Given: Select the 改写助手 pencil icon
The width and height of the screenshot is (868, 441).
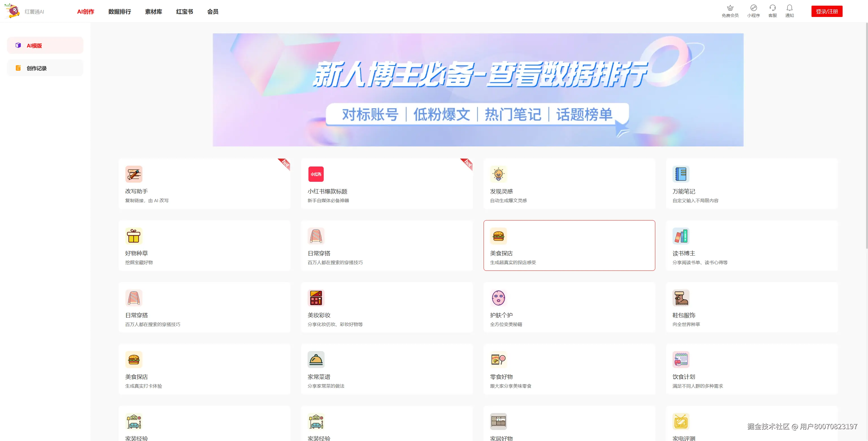Looking at the screenshot, I should 134,174.
